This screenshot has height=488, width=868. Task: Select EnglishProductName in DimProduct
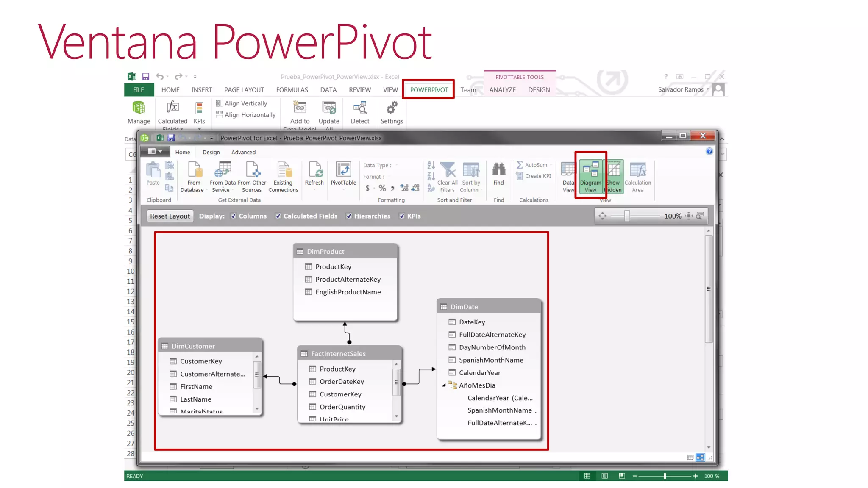coord(348,292)
